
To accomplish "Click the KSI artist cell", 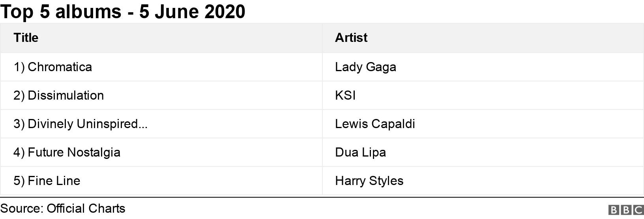I will (345, 95).
